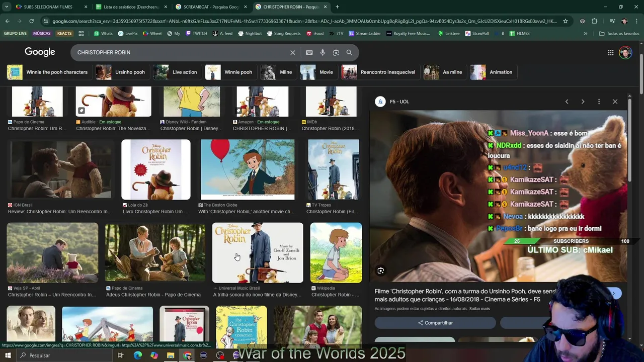Start voice search with the microphone icon
Viewport: 644px width, 362px height.
point(323,52)
